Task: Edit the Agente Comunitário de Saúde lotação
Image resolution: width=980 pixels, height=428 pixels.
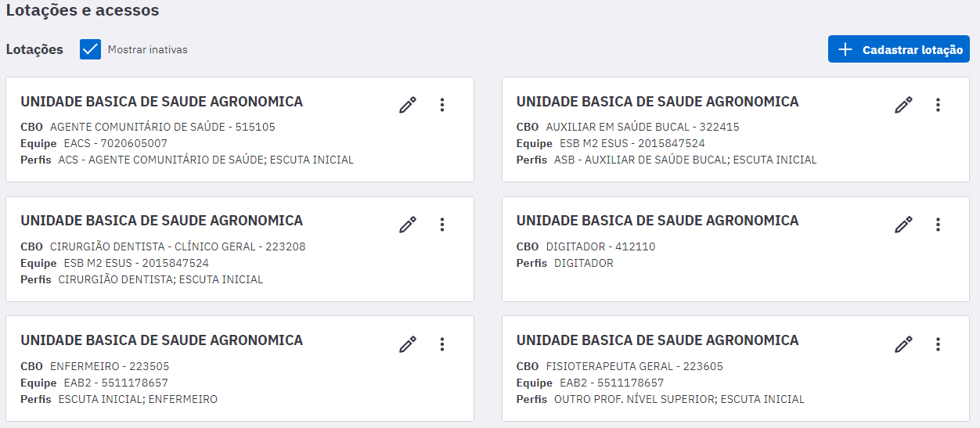Action: tap(408, 105)
